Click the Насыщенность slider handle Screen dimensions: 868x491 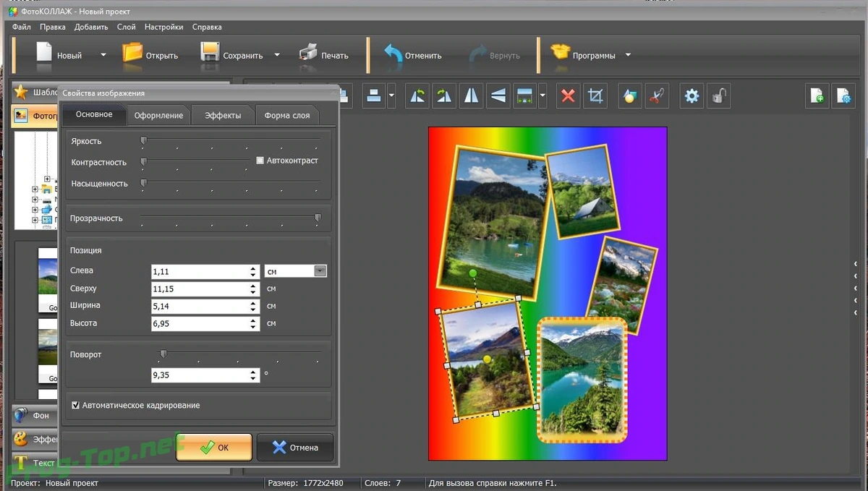pos(143,183)
